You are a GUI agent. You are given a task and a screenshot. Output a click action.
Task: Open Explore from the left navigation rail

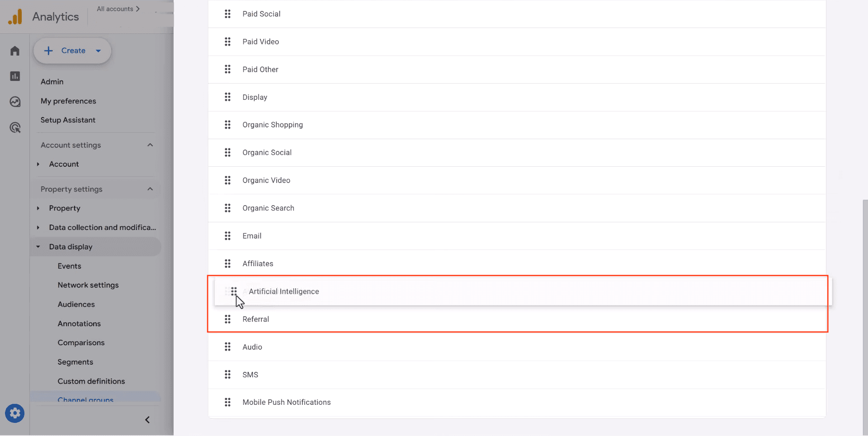tap(15, 102)
